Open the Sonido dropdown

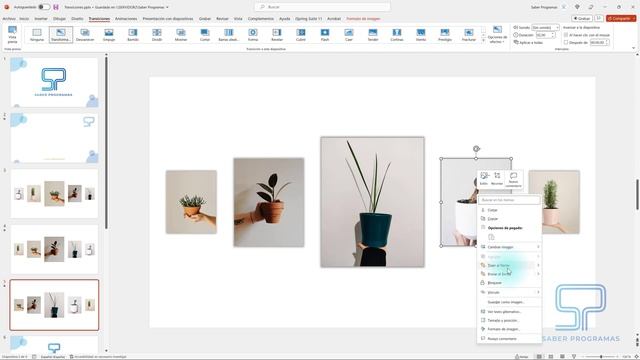[545, 27]
